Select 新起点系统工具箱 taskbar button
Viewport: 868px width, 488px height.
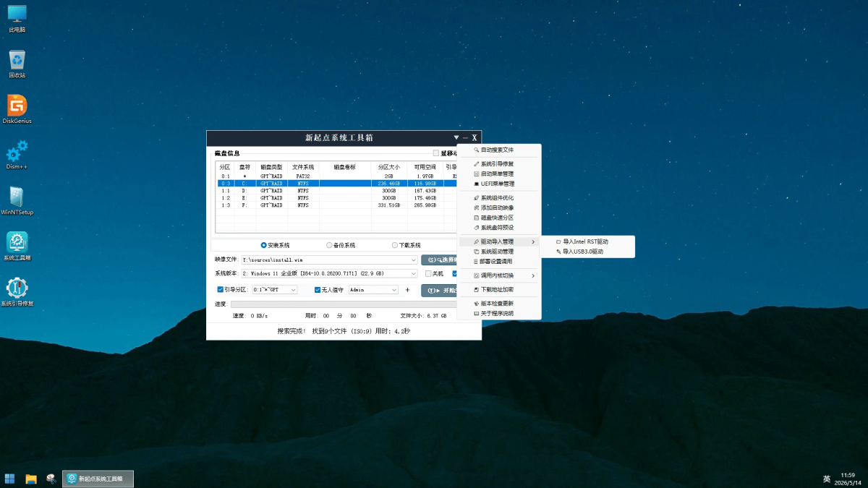point(98,479)
